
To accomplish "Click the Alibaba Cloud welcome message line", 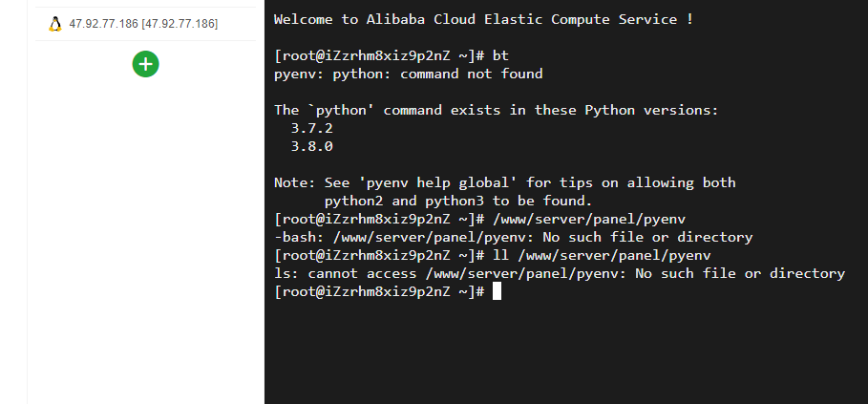I will (483, 19).
